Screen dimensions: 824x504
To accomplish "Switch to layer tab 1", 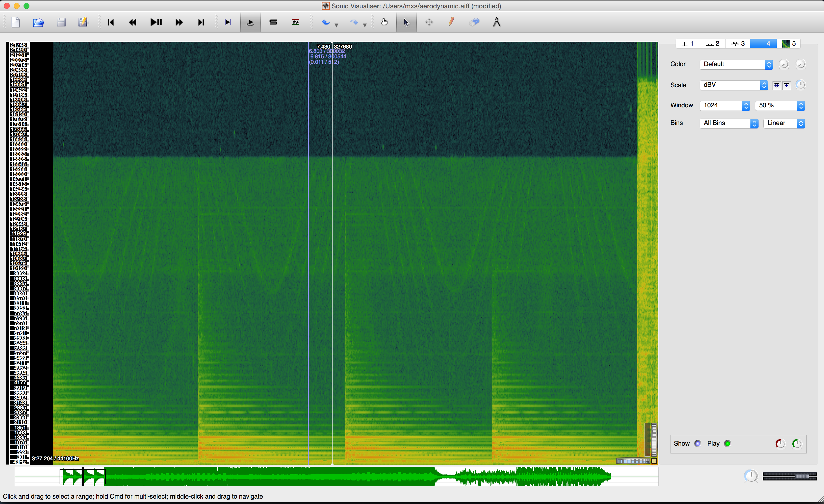I will click(688, 43).
